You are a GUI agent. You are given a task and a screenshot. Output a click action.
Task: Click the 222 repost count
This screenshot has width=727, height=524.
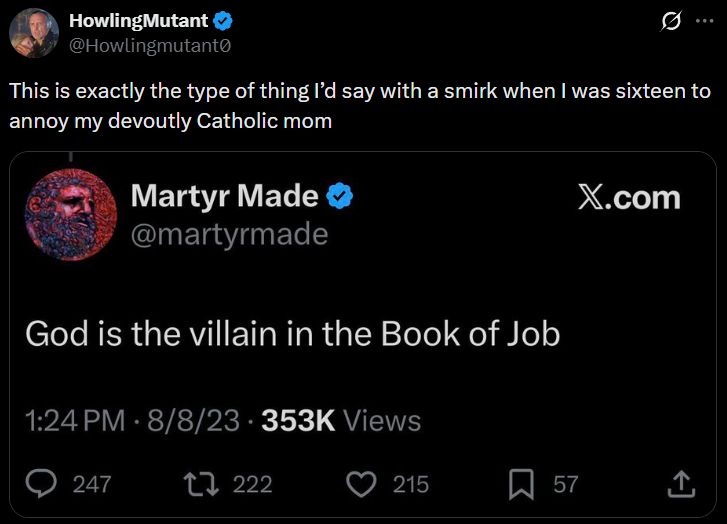coord(252,484)
